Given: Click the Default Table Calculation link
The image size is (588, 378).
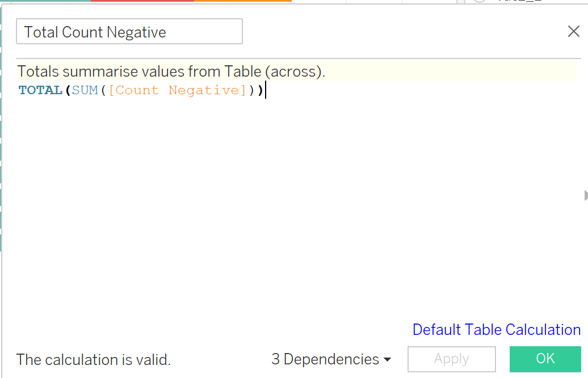Looking at the screenshot, I should pyautogui.click(x=496, y=330).
